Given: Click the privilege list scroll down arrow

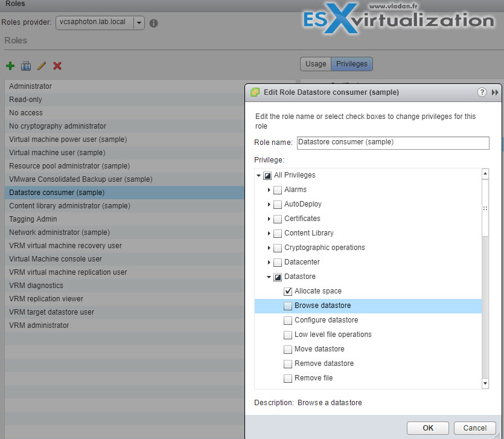Looking at the screenshot, I should click(485, 383).
